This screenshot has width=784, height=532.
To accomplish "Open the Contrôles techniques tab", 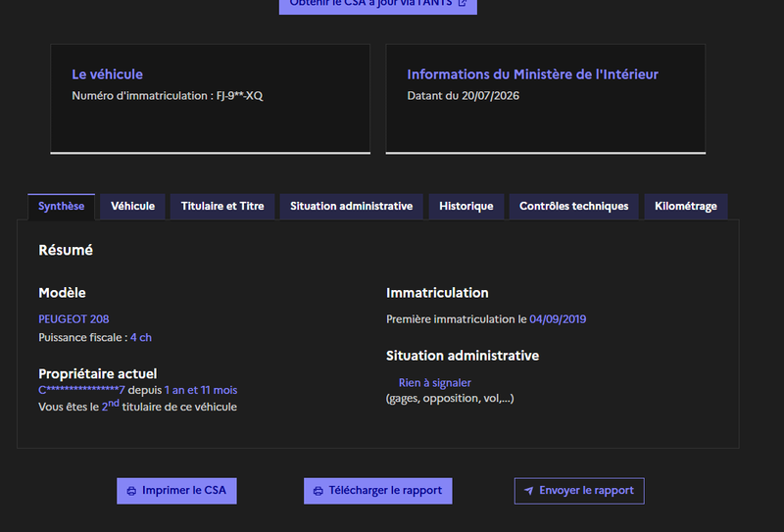I will [x=573, y=207].
